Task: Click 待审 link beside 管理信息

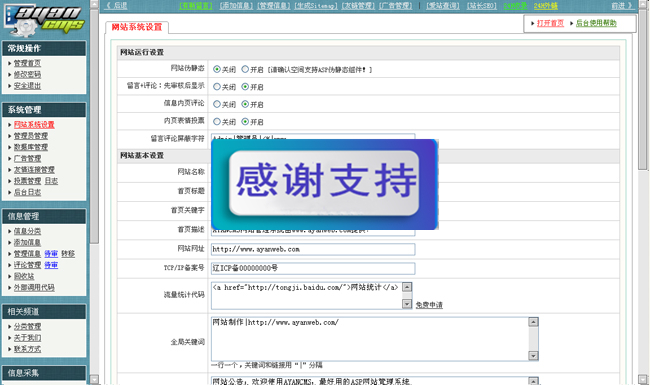Action: pos(51,253)
